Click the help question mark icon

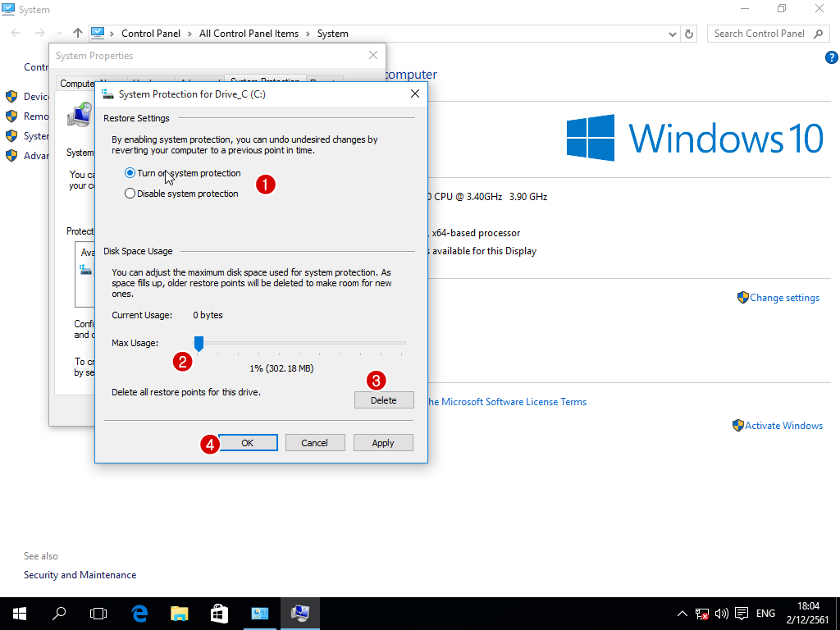(831, 57)
